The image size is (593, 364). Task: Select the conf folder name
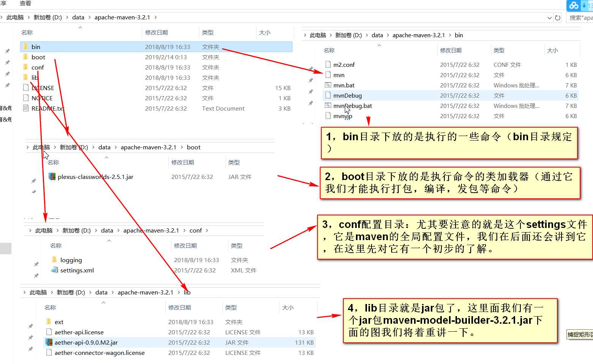click(38, 67)
